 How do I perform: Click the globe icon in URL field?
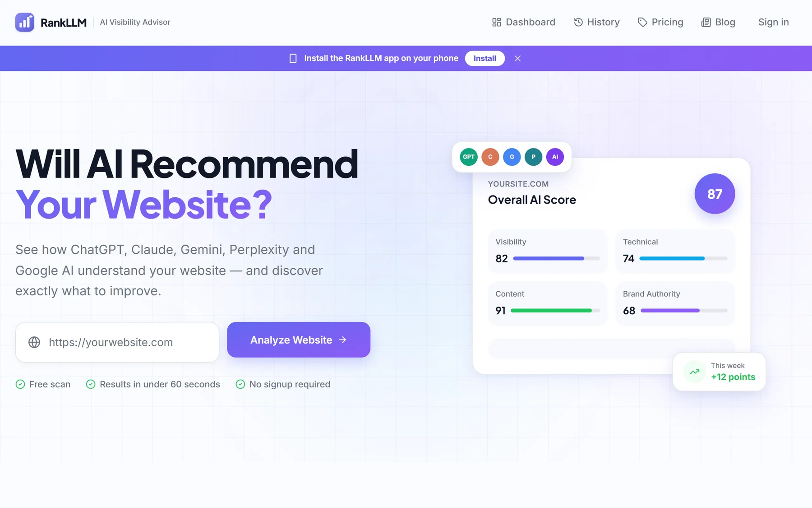pos(34,342)
